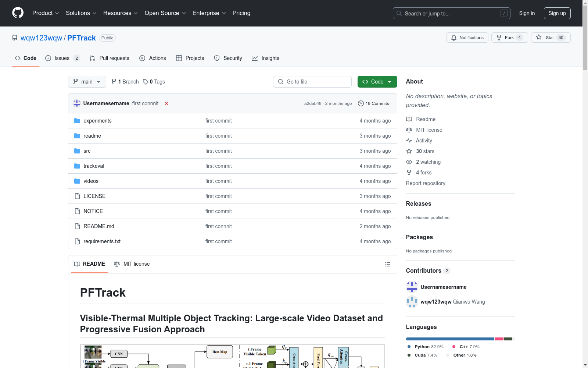The width and height of the screenshot is (588, 368).
Task: Open GitHub homepage via Octocat logo
Action: click(x=18, y=13)
